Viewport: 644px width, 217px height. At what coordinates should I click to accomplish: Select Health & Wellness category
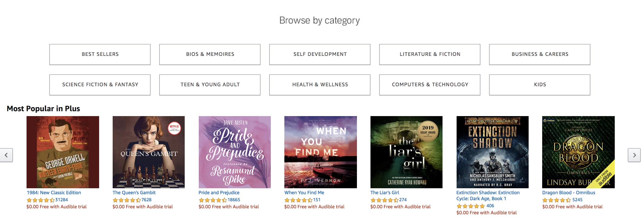coord(320,85)
